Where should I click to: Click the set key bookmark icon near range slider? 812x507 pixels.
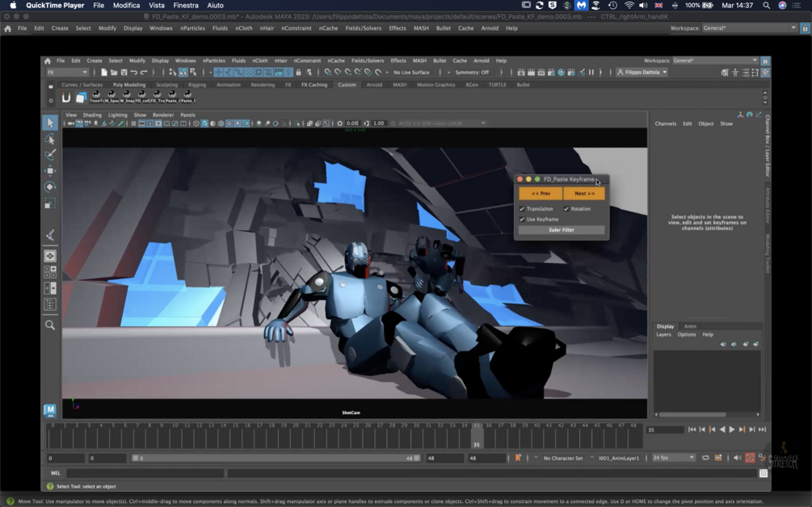click(x=517, y=458)
